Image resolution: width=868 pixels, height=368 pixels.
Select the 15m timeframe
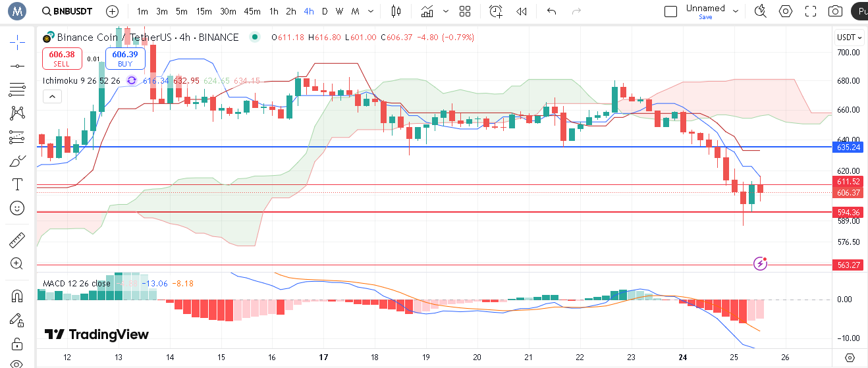[x=204, y=11]
